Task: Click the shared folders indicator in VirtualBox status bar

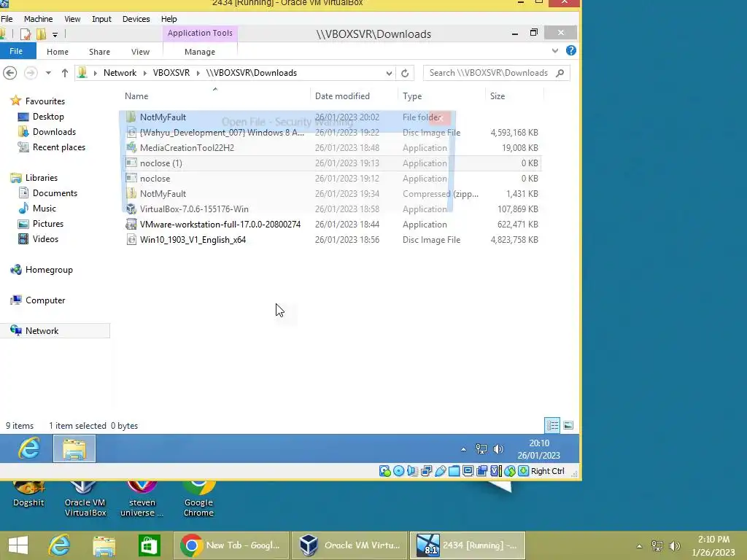Action: tap(454, 471)
